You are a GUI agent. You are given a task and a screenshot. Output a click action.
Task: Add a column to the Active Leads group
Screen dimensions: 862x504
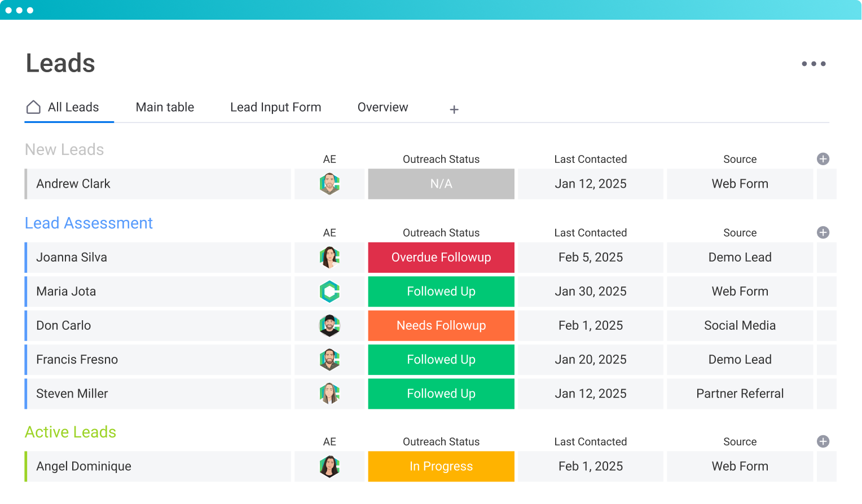pos(823,441)
